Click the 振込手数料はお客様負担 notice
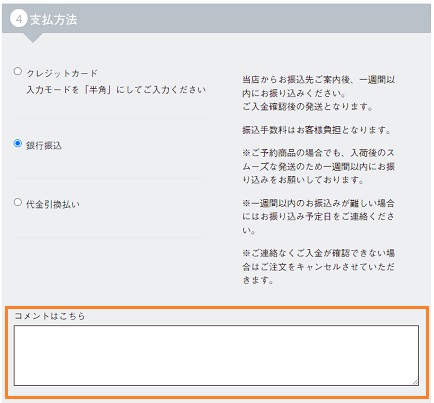The image size is (434, 403). click(x=316, y=130)
